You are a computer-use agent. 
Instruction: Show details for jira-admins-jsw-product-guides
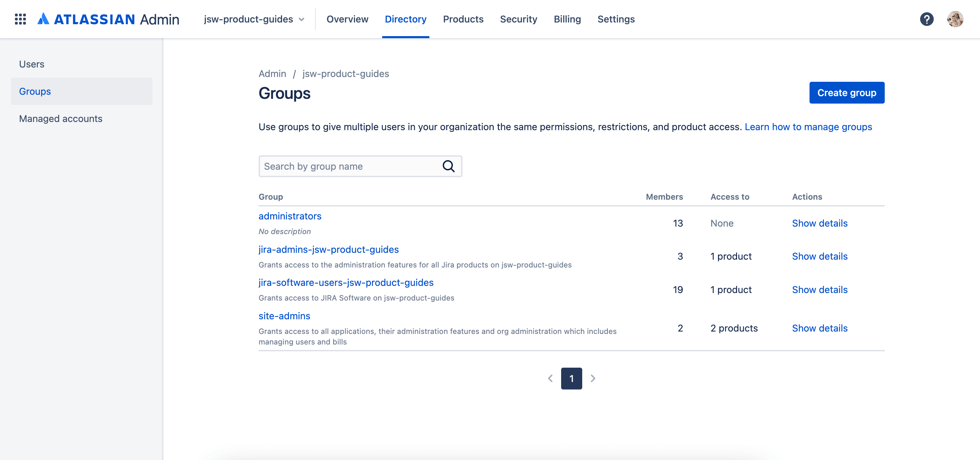pyautogui.click(x=820, y=256)
